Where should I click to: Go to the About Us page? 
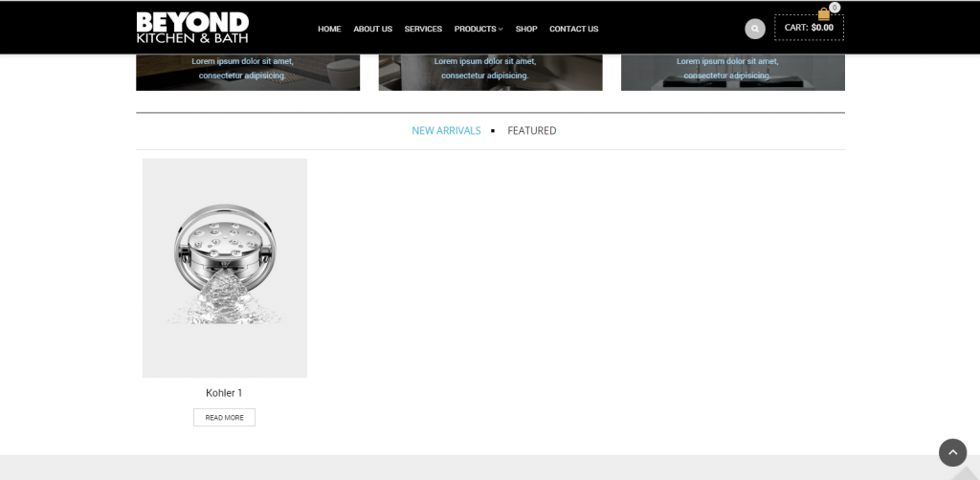coord(372,29)
